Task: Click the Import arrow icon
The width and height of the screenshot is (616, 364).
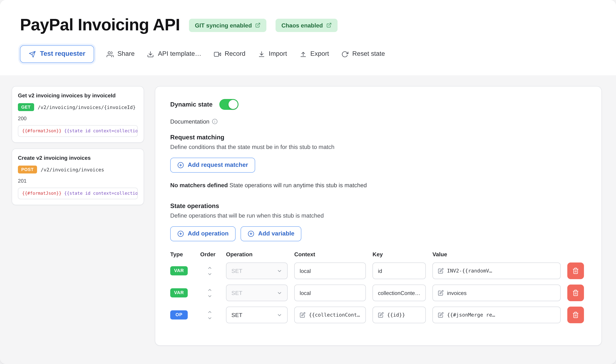Action: (x=262, y=54)
